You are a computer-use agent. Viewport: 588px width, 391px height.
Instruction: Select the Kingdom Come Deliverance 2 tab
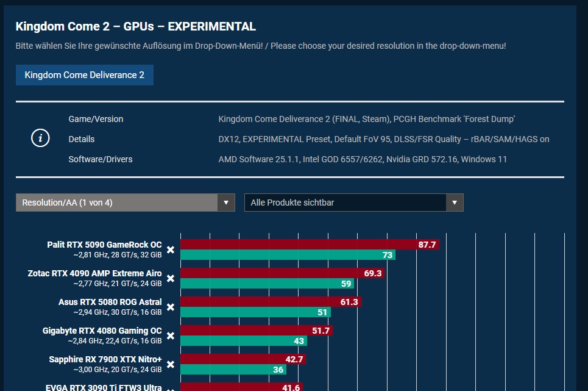click(84, 75)
